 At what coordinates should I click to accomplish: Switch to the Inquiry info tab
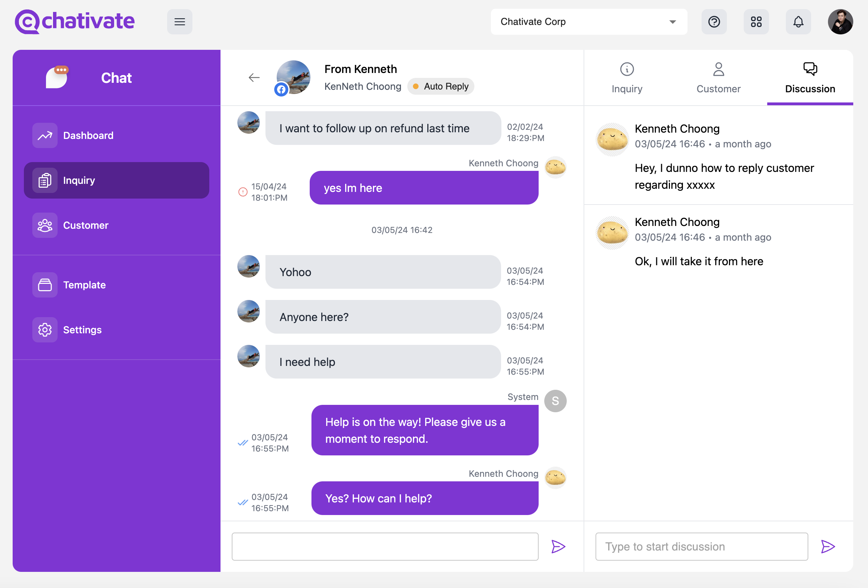pos(627,78)
